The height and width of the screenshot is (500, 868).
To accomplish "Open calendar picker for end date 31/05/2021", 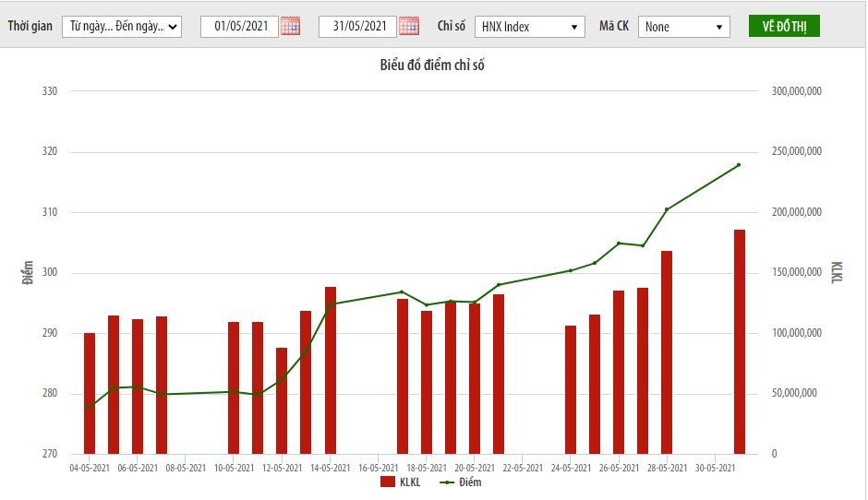I will point(408,26).
